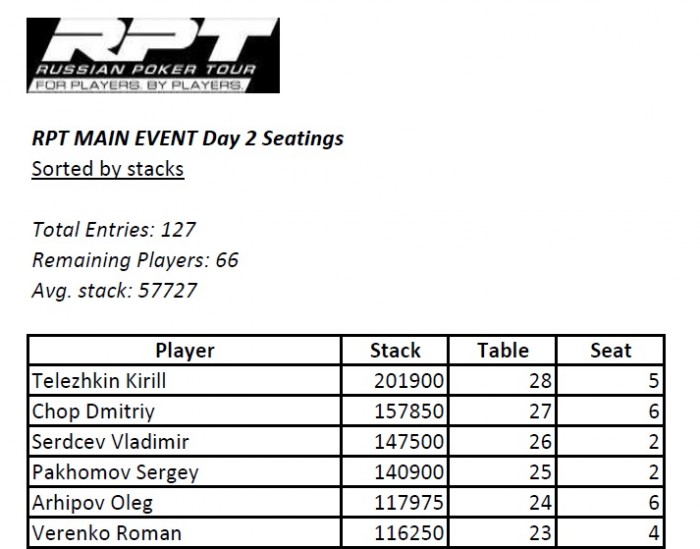This screenshot has width=700, height=549.
Task: Click the Seat column header
Action: (x=610, y=351)
